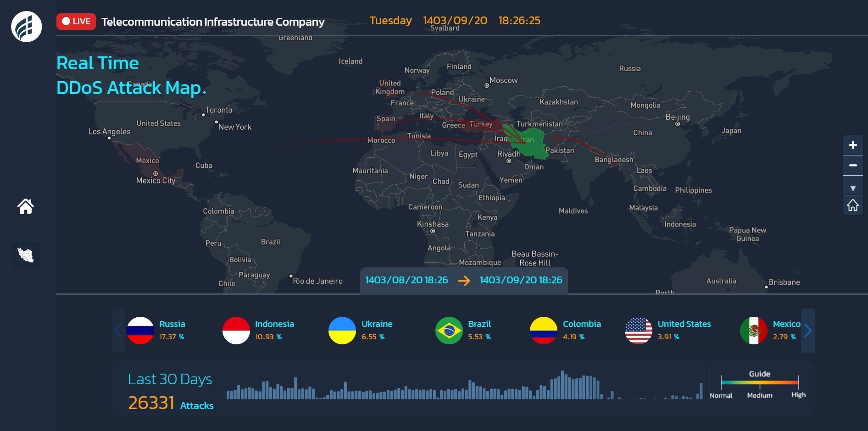
Task: Zoom out of the map
Action: pyautogui.click(x=853, y=166)
